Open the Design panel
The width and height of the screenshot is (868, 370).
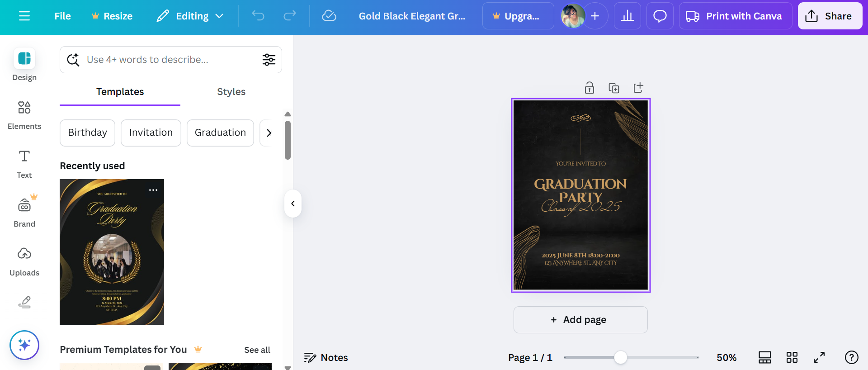(24, 65)
